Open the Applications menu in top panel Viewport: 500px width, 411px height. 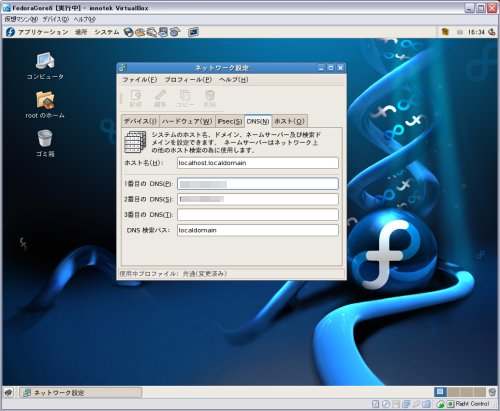(43, 32)
